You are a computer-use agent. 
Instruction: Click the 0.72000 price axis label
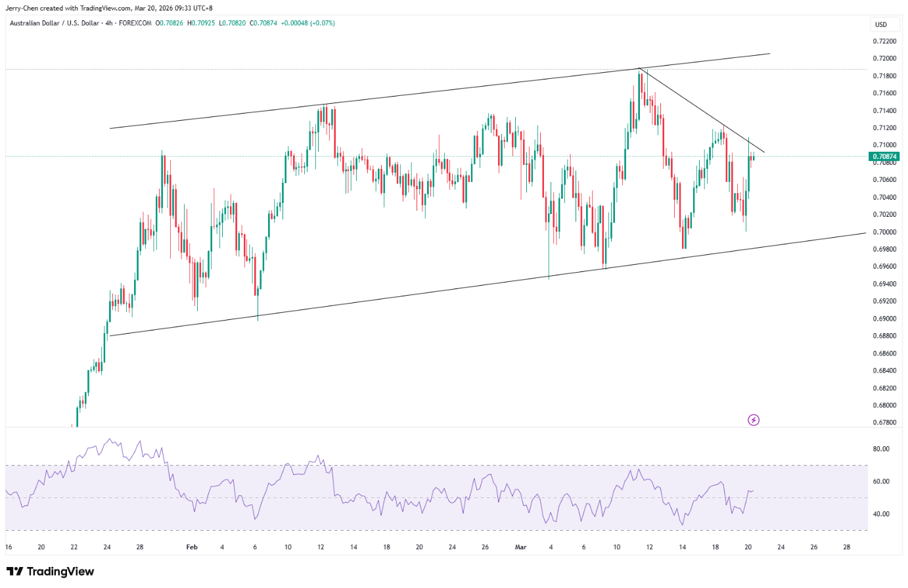884,58
